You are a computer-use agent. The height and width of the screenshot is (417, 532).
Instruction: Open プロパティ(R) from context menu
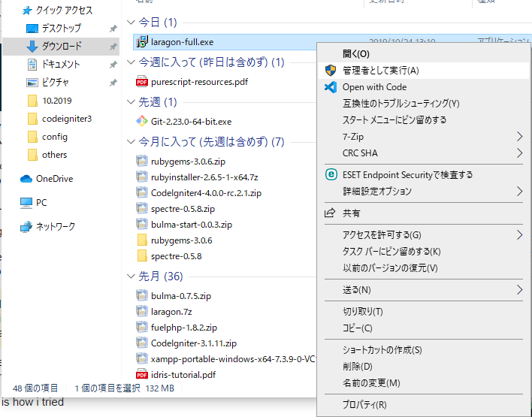(424, 405)
